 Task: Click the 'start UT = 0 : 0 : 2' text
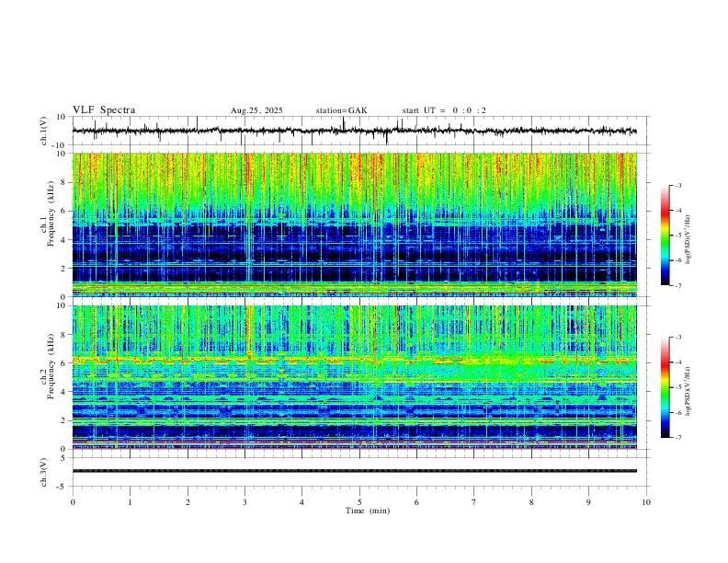coord(444,110)
